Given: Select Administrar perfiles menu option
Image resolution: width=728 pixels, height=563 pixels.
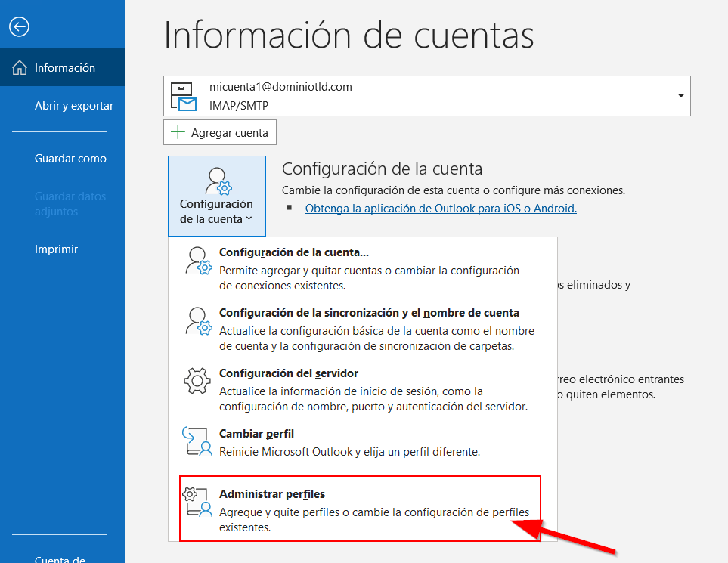Looking at the screenshot, I should pos(272,494).
